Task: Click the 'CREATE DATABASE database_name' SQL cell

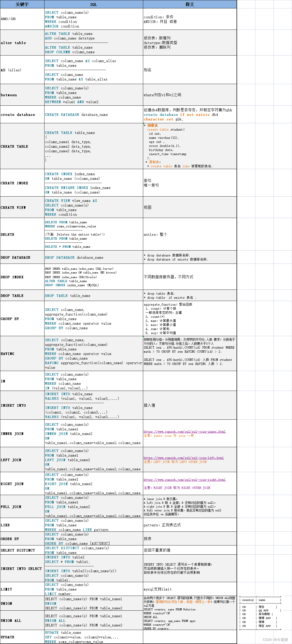Action: (x=94, y=115)
